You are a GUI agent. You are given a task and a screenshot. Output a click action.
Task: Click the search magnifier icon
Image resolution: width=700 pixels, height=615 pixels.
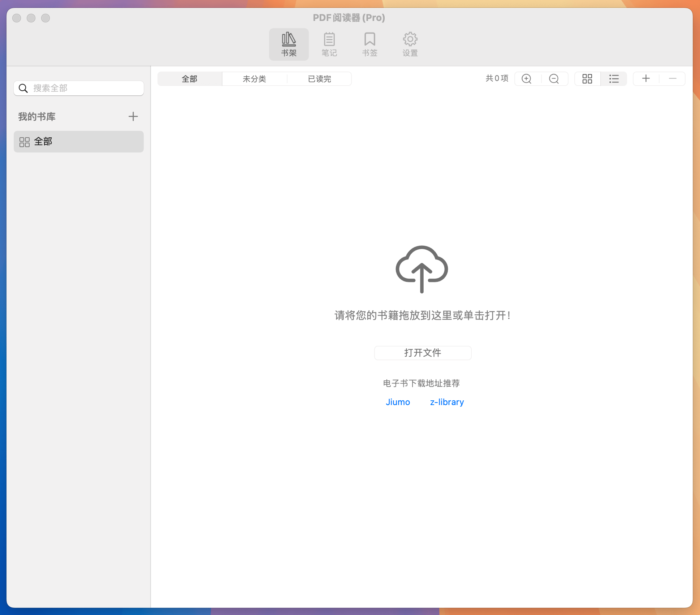point(23,88)
